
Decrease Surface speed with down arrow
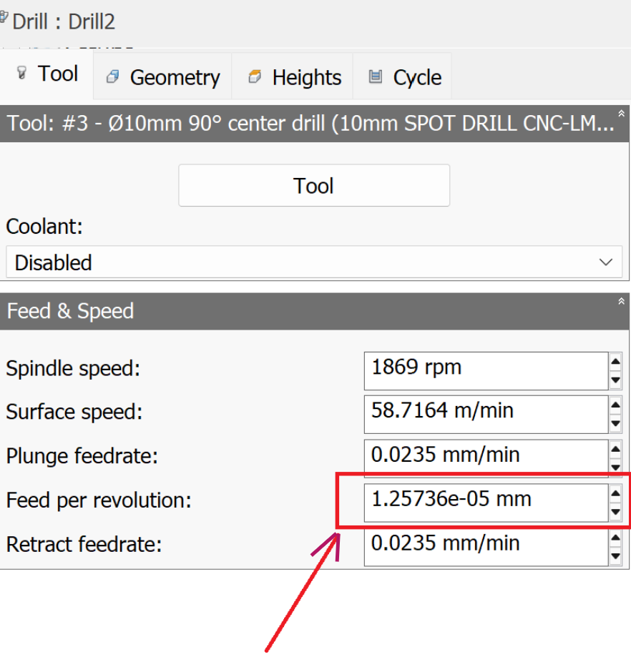coord(615,424)
